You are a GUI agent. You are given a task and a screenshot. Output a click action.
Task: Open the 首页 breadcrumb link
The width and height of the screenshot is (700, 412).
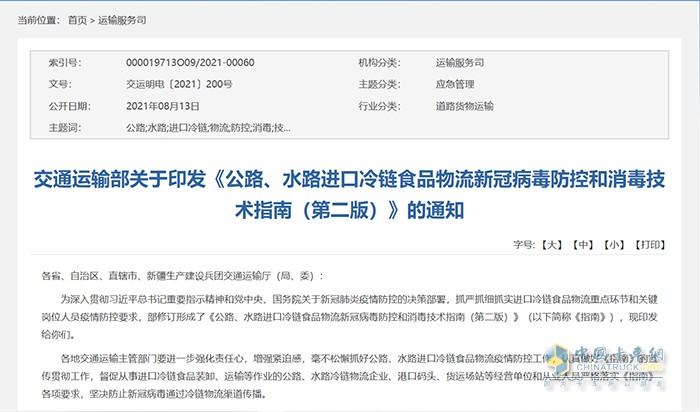(x=77, y=20)
